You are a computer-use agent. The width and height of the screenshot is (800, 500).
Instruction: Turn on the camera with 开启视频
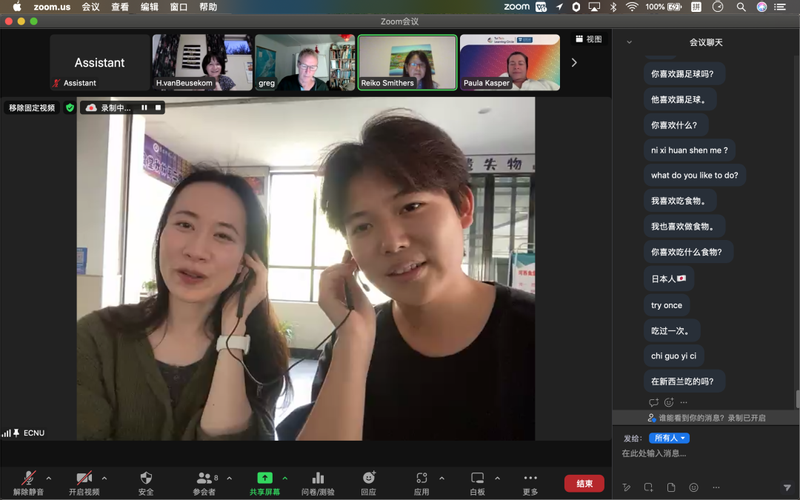click(84, 479)
